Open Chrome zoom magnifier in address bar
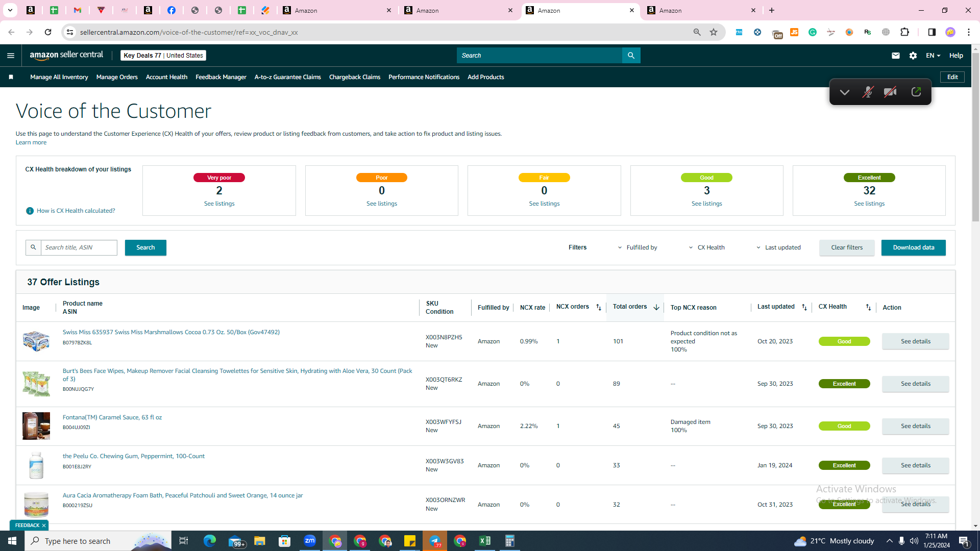 697,32
